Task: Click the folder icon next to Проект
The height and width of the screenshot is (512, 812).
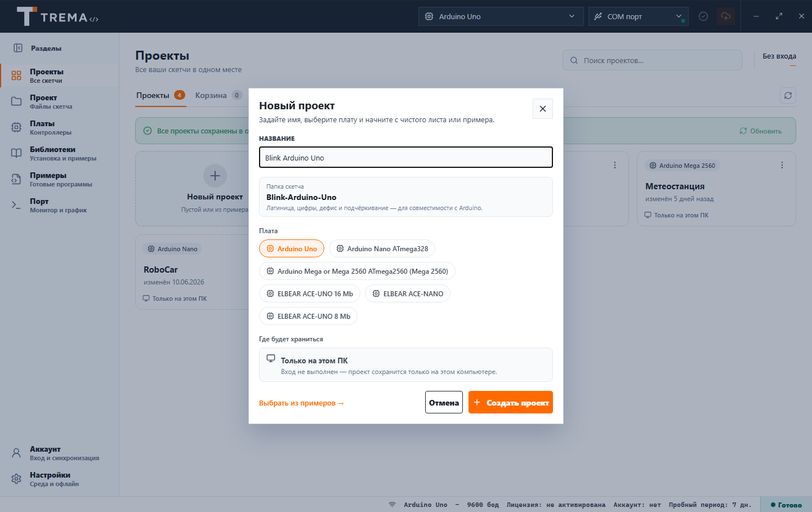Action: pyautogui.click(x=16, y=101)
